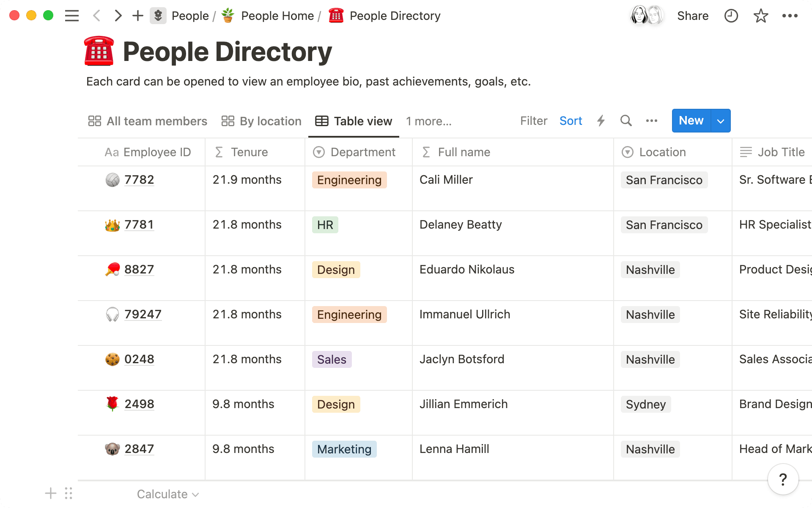812x508 pixels.
Task: Open a filter with the Filter link
Action: tap(533, 121)
